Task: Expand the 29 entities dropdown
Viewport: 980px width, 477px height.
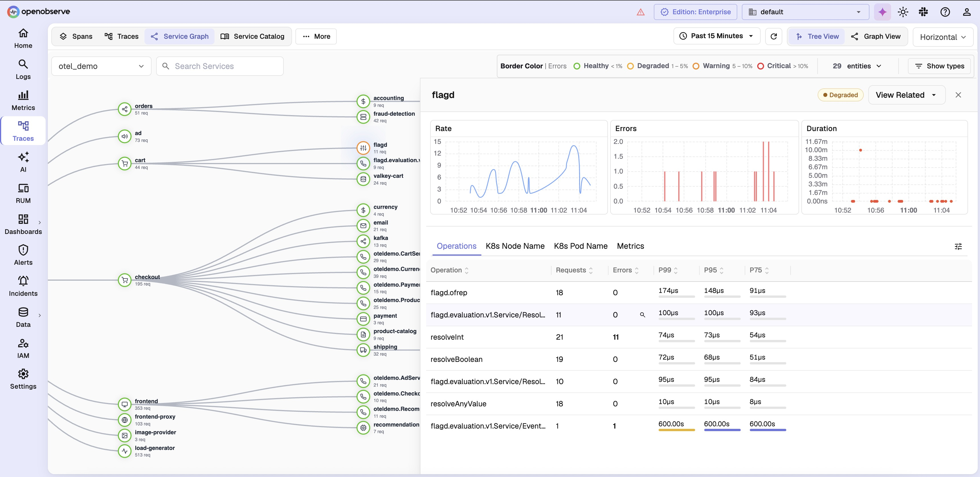Action: (857, 66)
